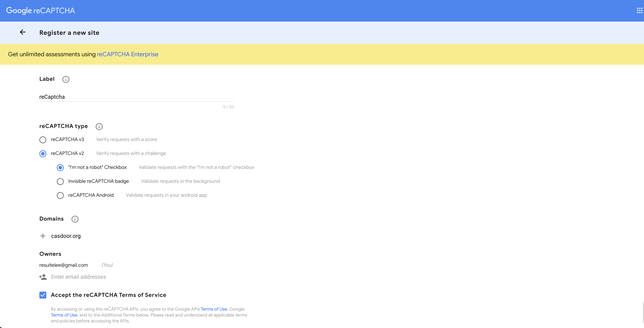The height and width of the screenshot is (328, 644).
Task: Click casdoor.org domain entry
Action: click(x=66, y=236)
